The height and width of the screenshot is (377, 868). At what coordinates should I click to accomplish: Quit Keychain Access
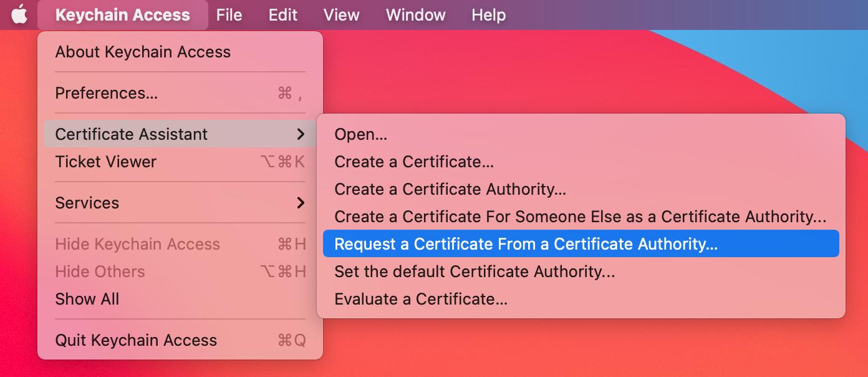pyautogui.click(x=180, y=340)
